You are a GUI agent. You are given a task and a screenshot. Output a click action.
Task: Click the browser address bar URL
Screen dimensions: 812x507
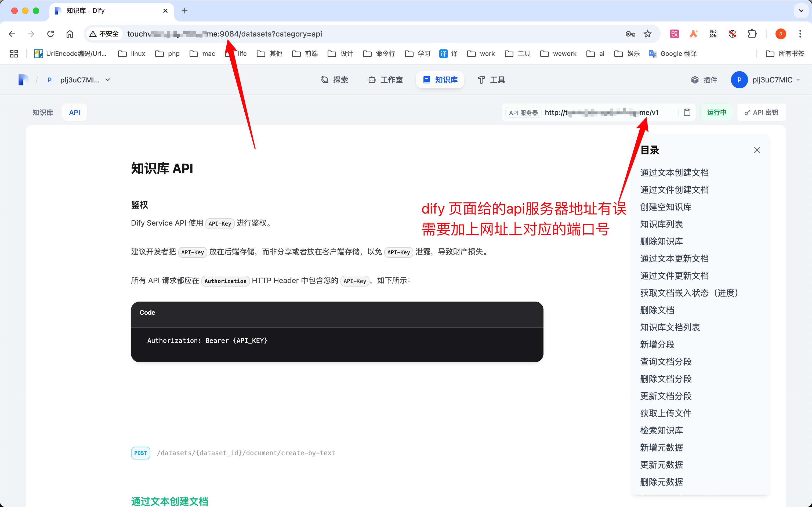[225, 34]
